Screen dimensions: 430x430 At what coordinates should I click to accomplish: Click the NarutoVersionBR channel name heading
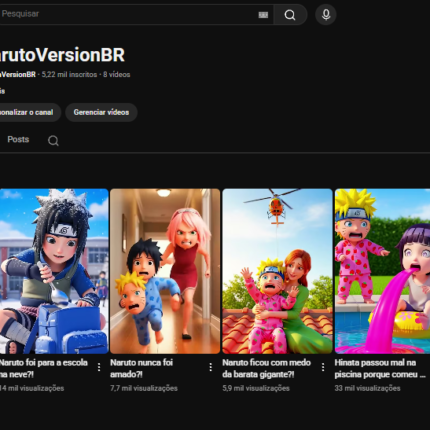62,55
